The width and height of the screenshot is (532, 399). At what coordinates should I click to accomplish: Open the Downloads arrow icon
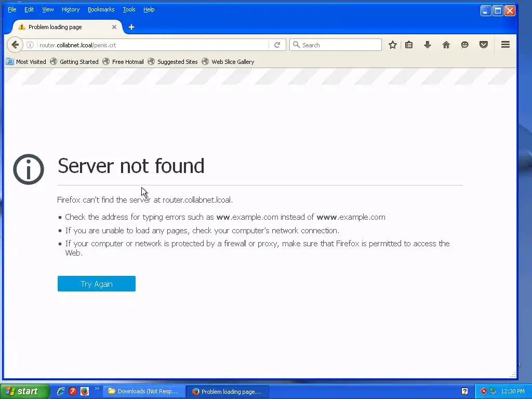[x=428, y=45]
